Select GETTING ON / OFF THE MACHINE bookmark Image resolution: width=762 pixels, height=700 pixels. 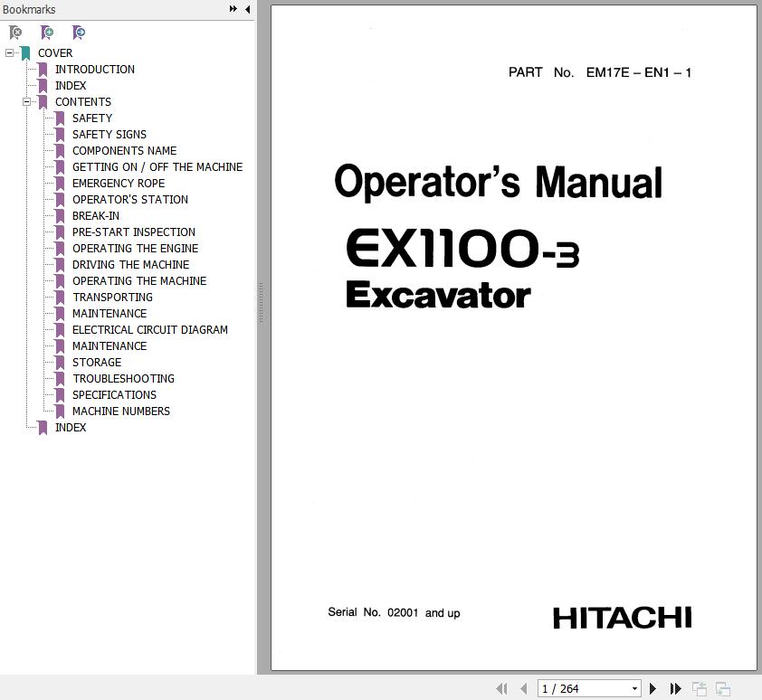pos(157,167)
